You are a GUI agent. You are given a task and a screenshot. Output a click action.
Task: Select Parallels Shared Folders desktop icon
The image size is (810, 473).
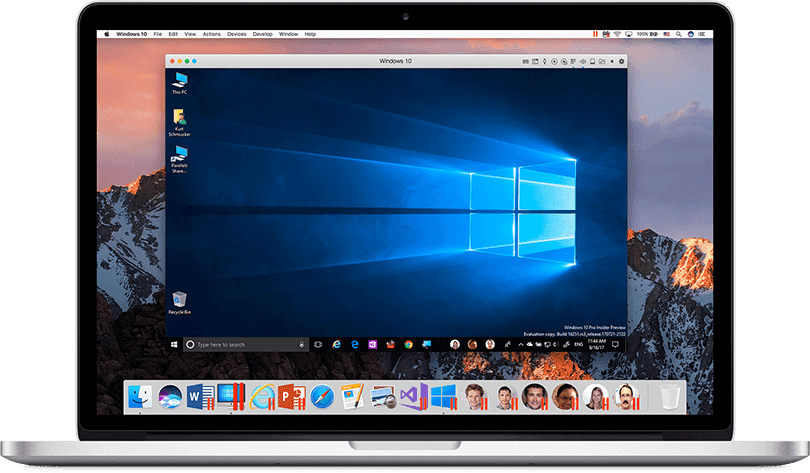[180, 159]
